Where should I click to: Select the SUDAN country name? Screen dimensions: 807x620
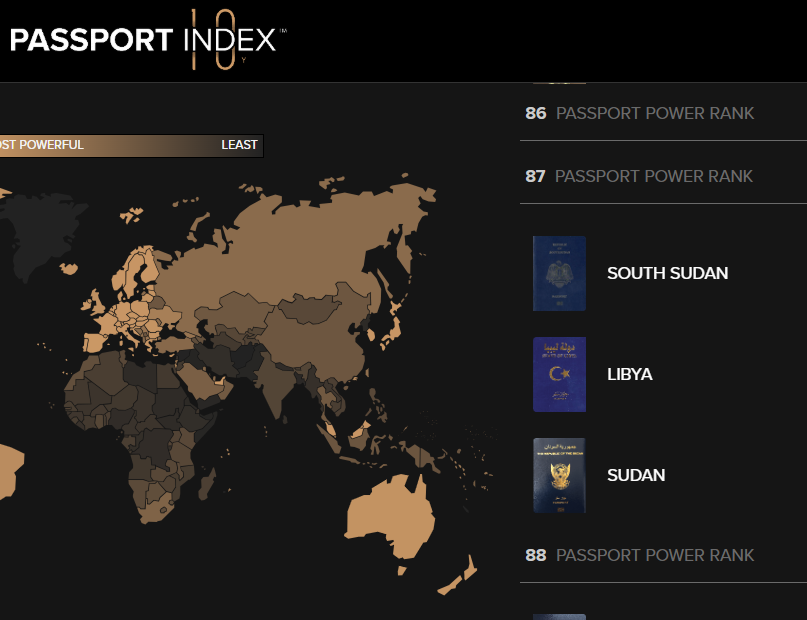[x=636, y=475]
